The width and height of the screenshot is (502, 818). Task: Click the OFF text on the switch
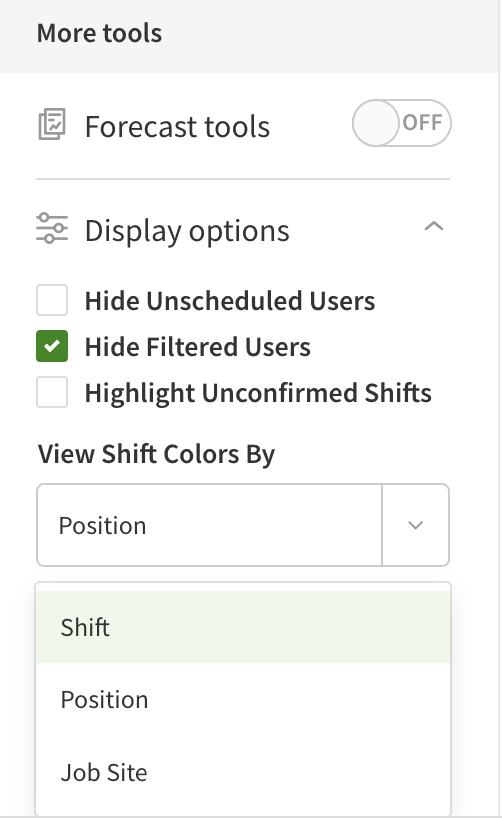423,123
